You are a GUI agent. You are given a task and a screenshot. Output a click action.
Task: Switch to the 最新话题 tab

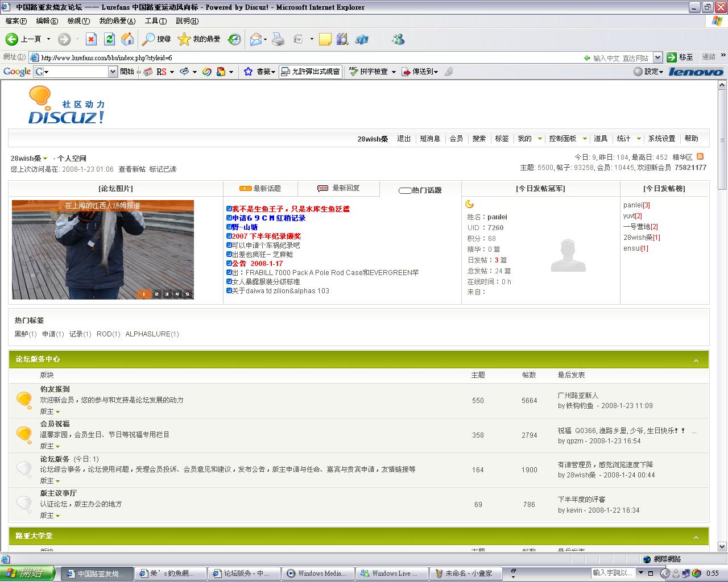pos(260,189)
